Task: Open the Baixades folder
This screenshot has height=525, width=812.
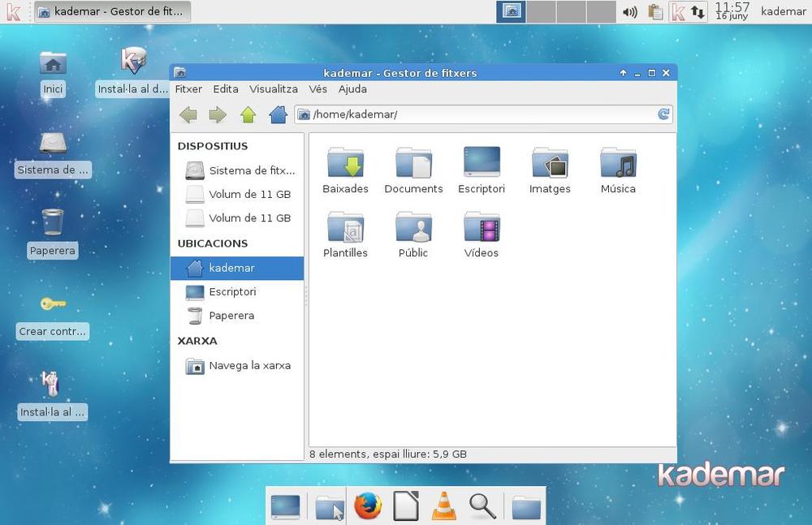Action: pos(345,168)
